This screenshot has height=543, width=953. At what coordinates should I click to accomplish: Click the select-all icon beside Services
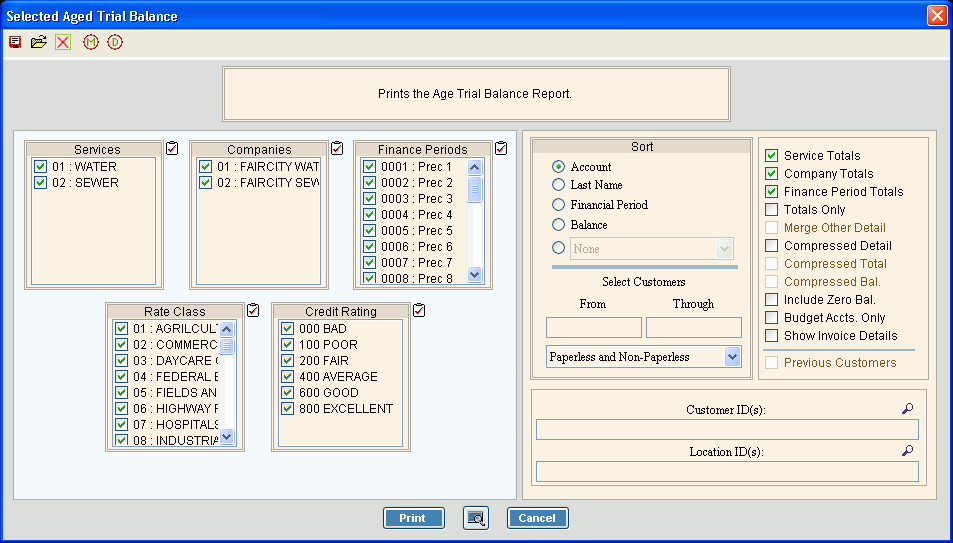click(x=172, y=148)
